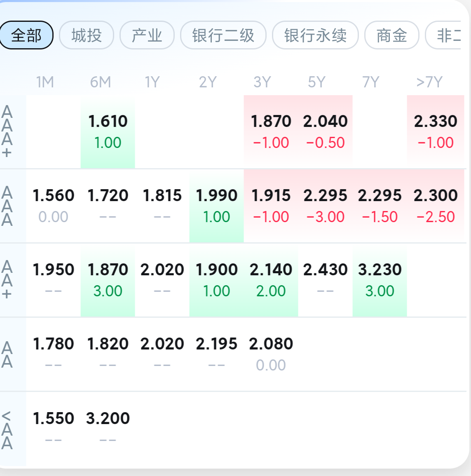Select AAA+ >7Y yield 2.330
471x476 pixels.
pos(436,131)
